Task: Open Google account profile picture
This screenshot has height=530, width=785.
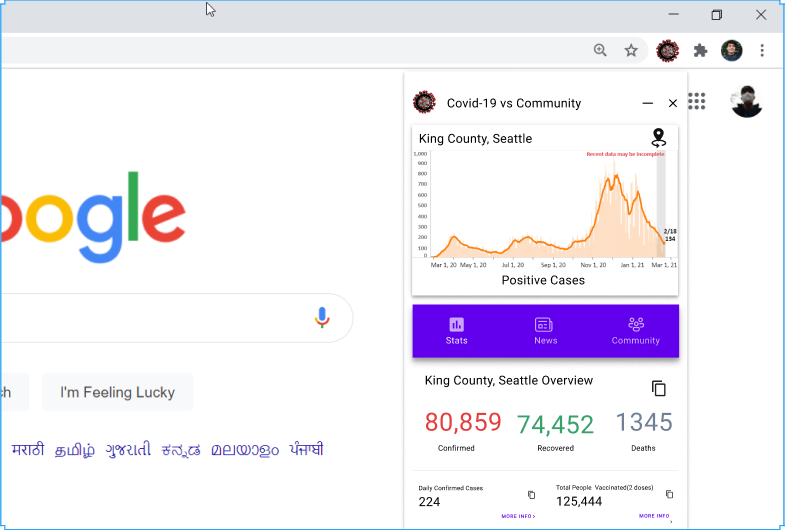Action: (x=746, y=102)
